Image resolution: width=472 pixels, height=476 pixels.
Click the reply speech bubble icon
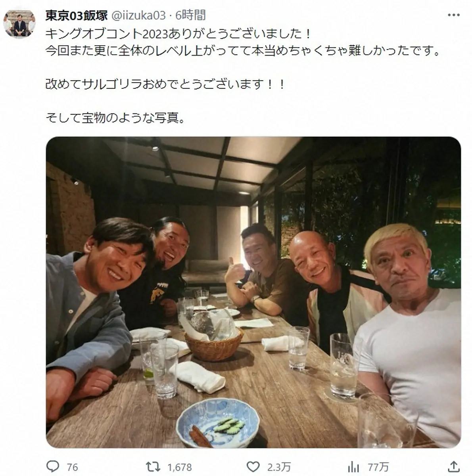coord(53,467)
